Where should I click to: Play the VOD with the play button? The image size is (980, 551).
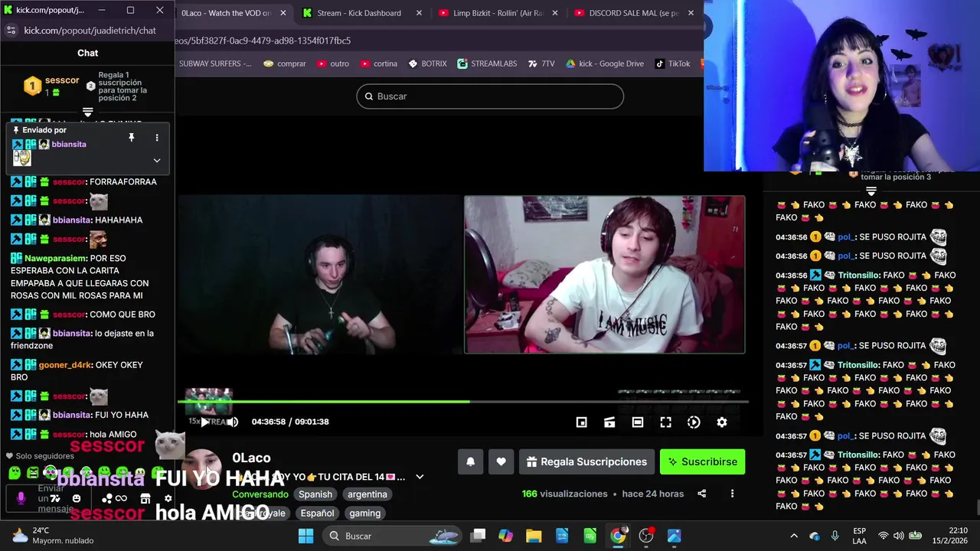coord(204,422)
